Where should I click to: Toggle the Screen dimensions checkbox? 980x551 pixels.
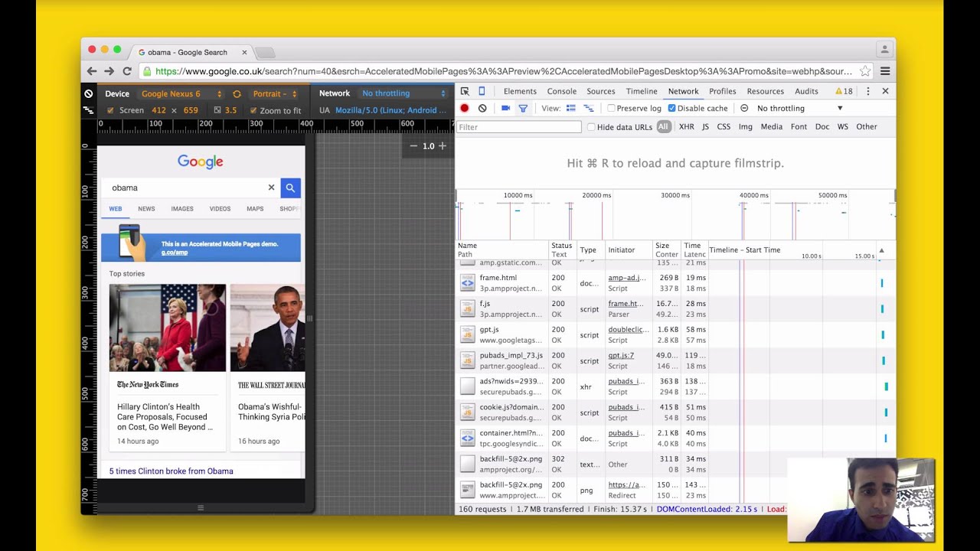pyautogui.click(x=110, y=110)
